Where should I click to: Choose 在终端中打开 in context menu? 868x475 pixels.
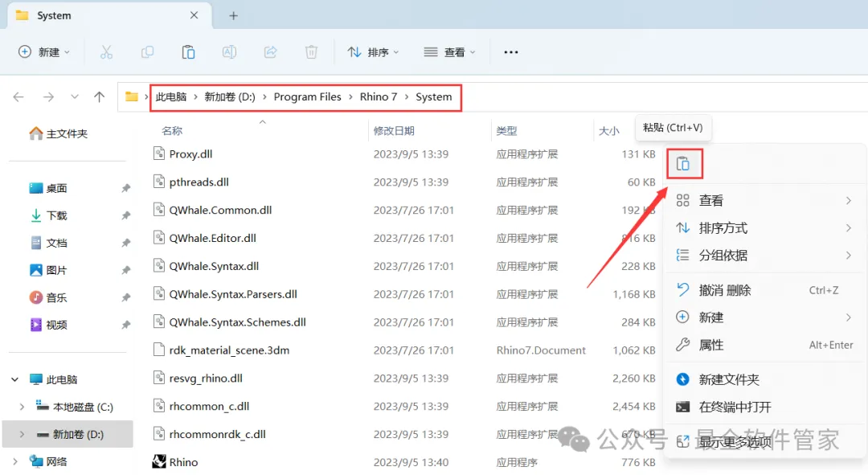764,407
